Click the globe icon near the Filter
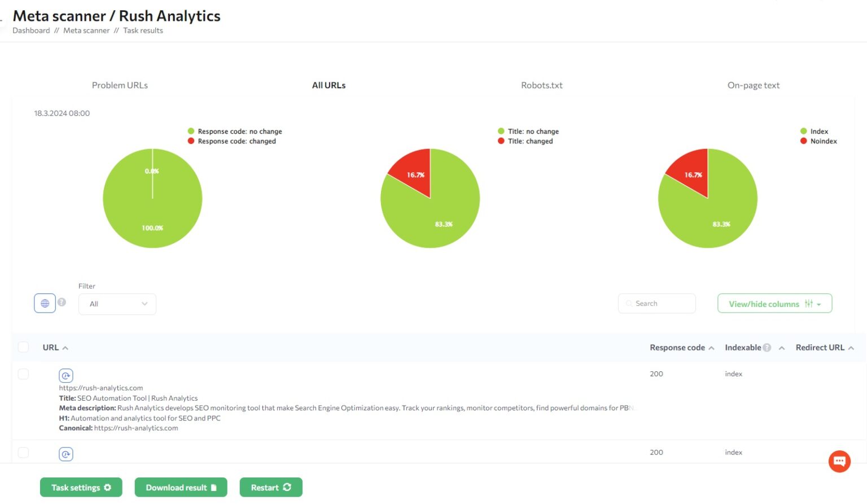The width and height of the screenshot is (867, 504). (x=45, y=303)
